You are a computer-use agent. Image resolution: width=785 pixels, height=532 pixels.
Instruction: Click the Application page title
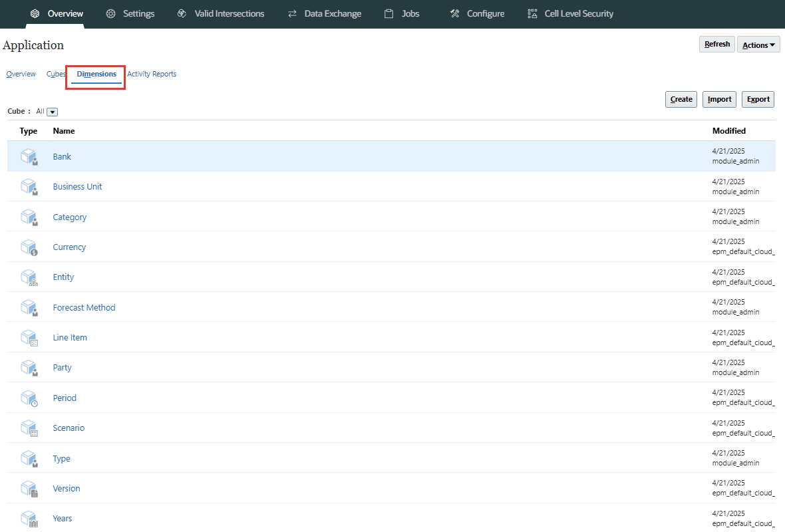(x=33, y=45)
